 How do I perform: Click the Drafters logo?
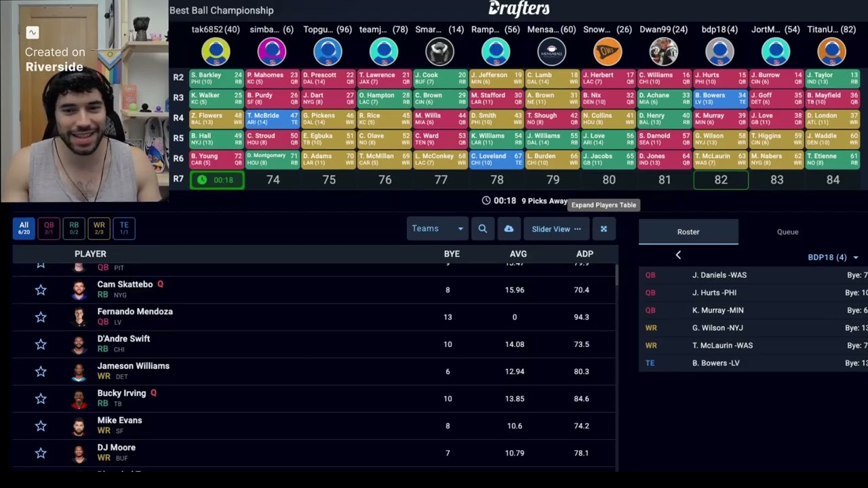519,9
